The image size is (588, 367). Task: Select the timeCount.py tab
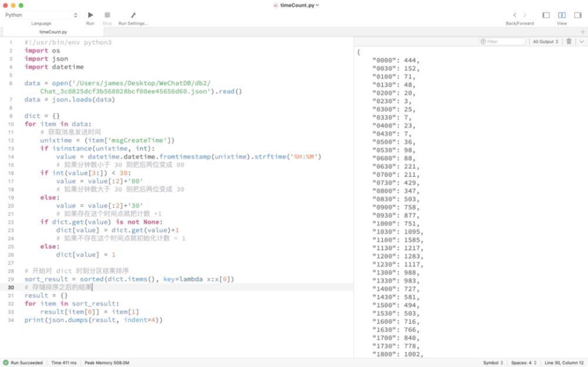pos(54,32)
